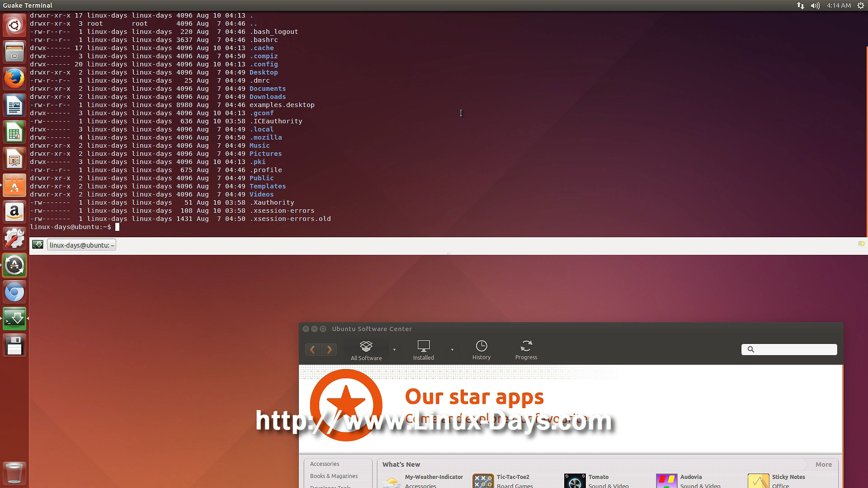Click the Guake Terminal launcher icon
The width and height of the screenshot is (868, 488).
point(14,319)
